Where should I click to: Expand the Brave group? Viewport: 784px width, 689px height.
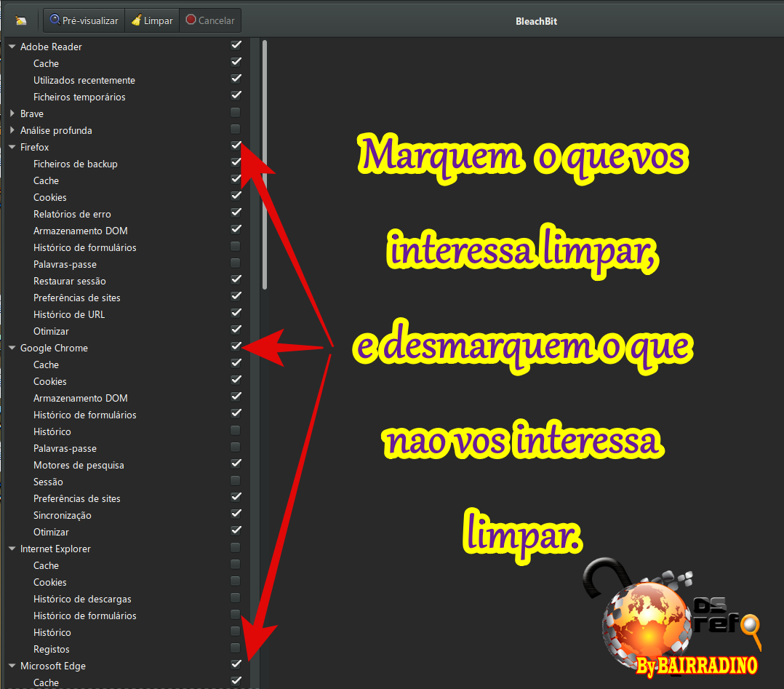point(12,113)
